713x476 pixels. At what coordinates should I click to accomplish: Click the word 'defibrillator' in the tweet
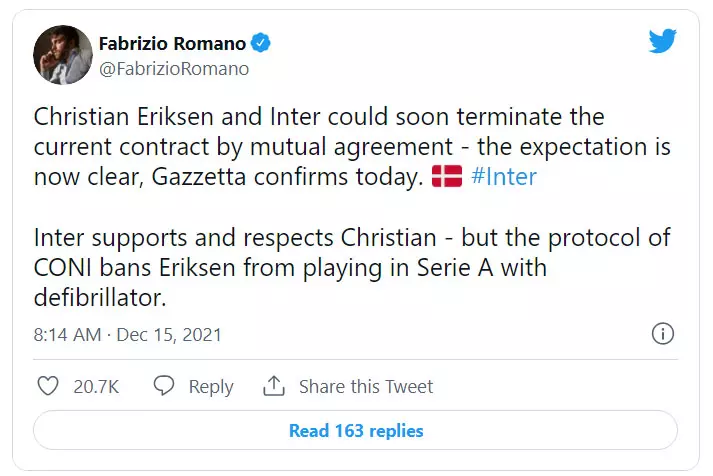point(98,296)
